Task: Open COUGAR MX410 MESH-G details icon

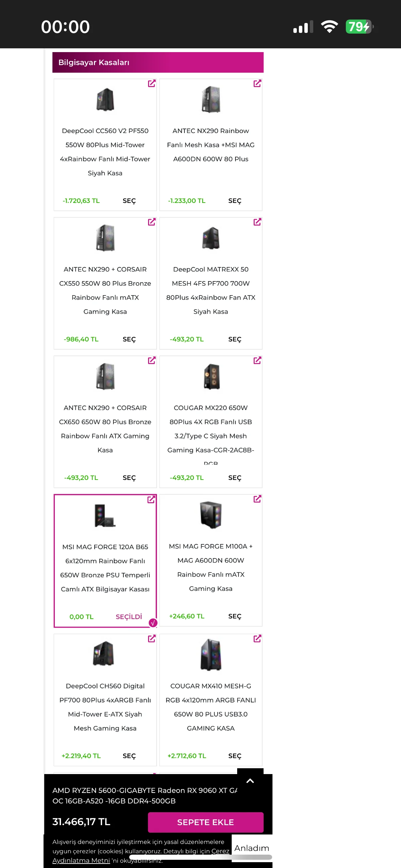Action: click(257, 639)
